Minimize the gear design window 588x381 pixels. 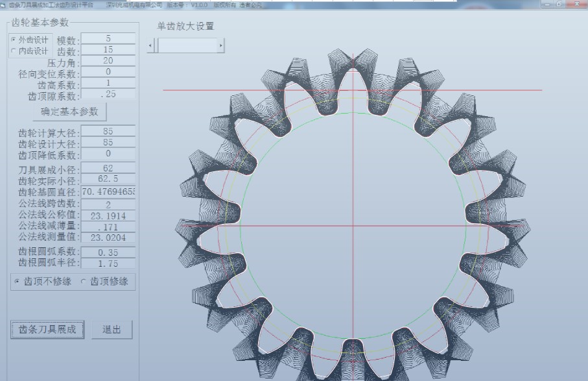548,4
